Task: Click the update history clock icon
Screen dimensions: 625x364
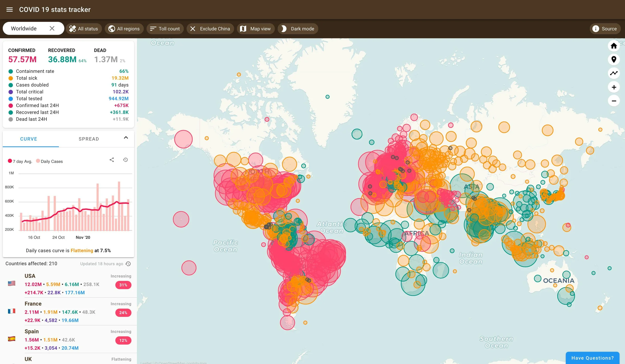Action: tap(128, 264)
